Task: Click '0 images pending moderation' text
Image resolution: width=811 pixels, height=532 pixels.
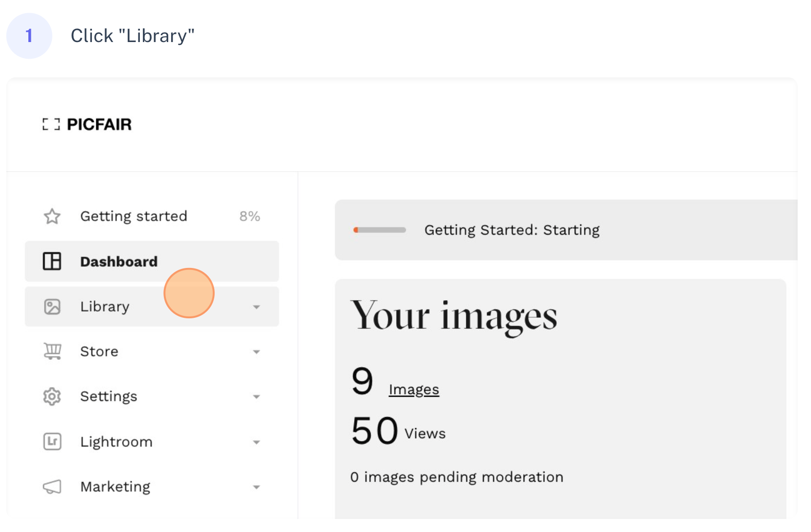Action: point(457,477)
